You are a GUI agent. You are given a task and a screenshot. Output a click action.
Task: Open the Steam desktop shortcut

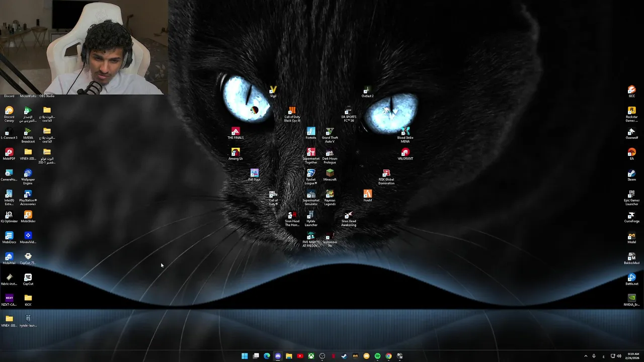[631, 175]
